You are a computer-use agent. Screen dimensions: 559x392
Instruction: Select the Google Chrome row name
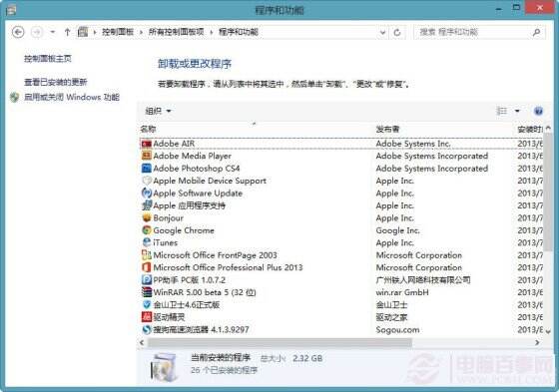tap(184, 230)
